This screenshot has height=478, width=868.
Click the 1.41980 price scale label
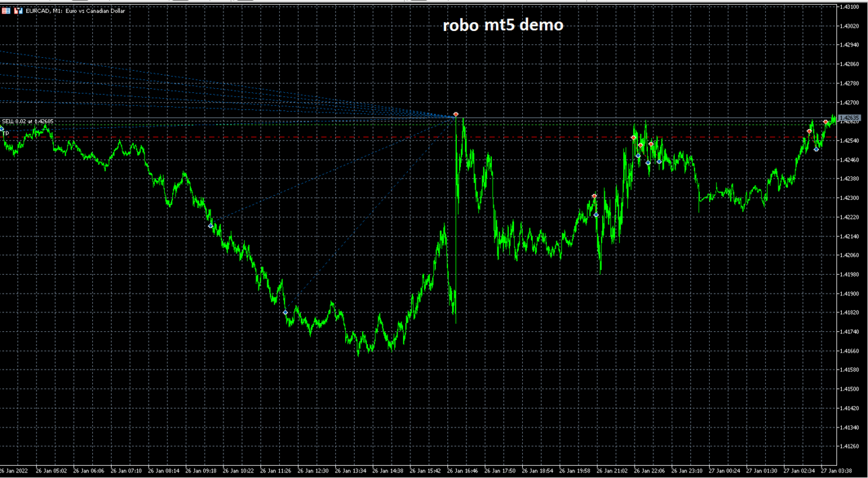849,275
